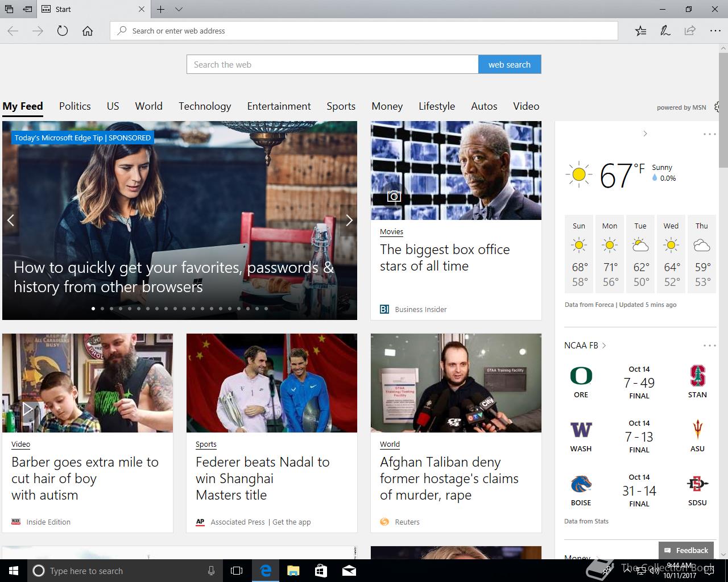Image resolution: width=728 pixels, height=582 pixels.
Task: Click the Washington team logo
Action: [581, 430]
